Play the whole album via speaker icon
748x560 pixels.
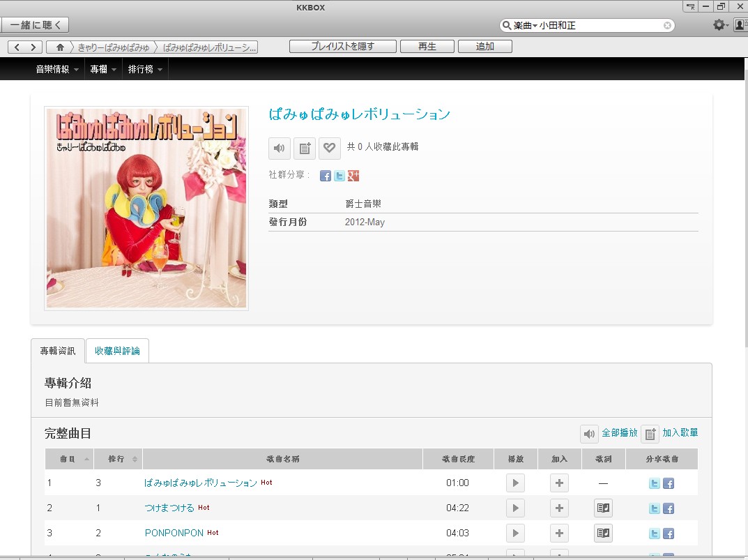pos(280,149)
